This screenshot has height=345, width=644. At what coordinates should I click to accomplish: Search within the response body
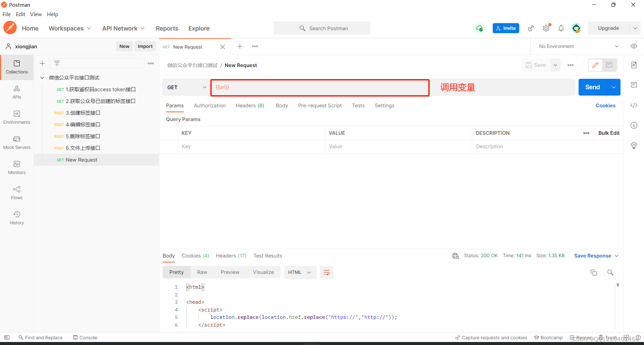(x=610, y=273)
